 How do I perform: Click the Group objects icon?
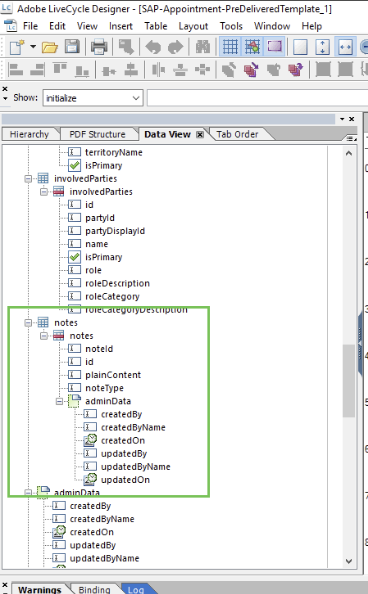pyautogui.click(x=323, y=70)
